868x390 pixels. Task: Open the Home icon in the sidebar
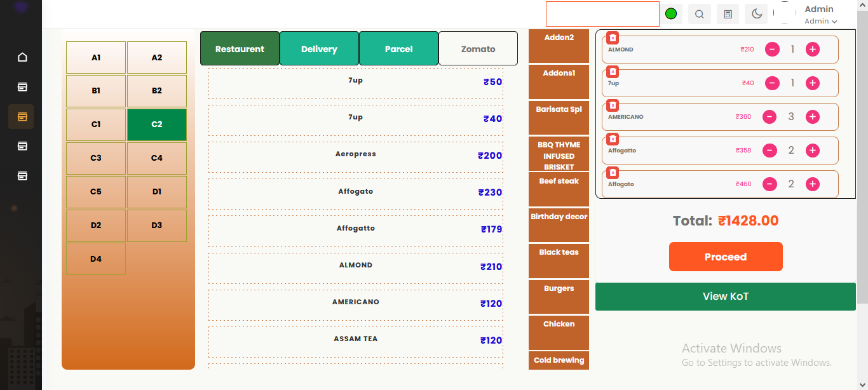22,57
